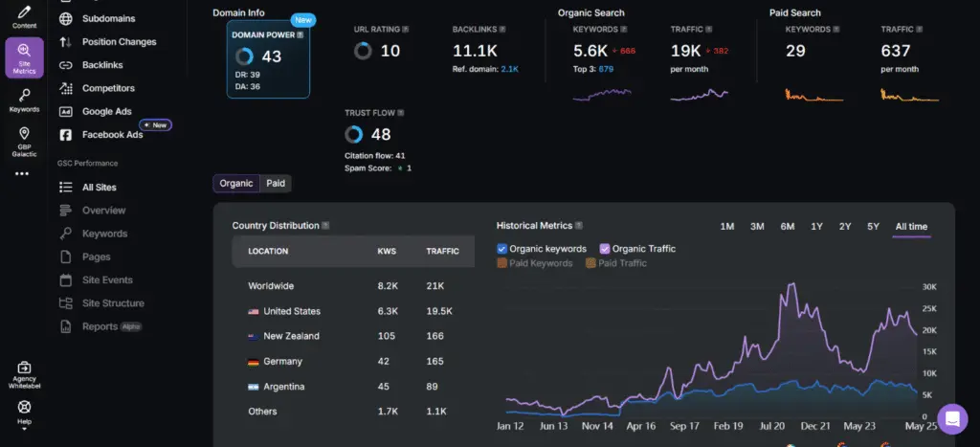
Task: Open the Historical Metrics help icon
Action: coord(579,226)
